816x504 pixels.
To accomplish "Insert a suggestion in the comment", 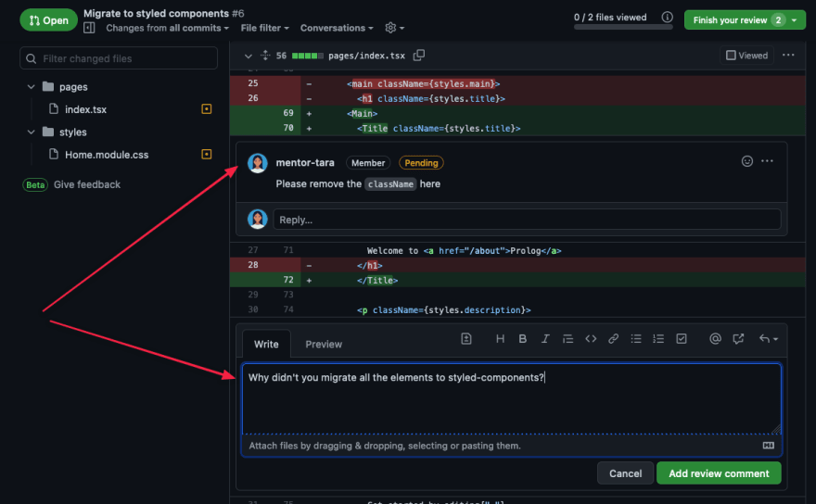I will pos(466,338).
